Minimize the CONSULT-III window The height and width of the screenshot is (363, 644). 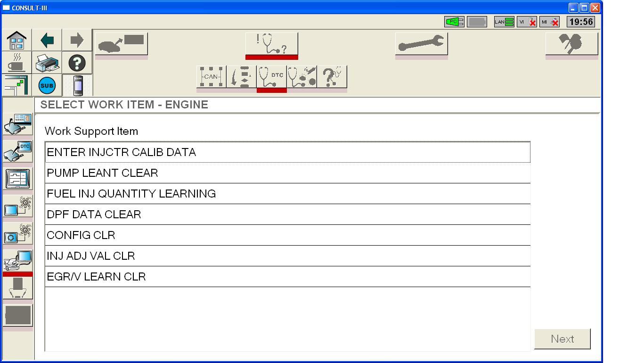(x=573, y=8)
